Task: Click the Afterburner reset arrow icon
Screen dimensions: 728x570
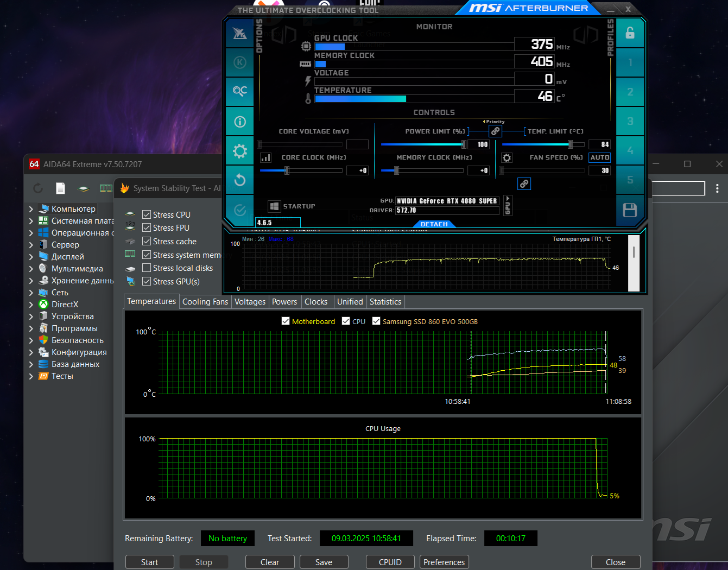Action: point(240,180)
